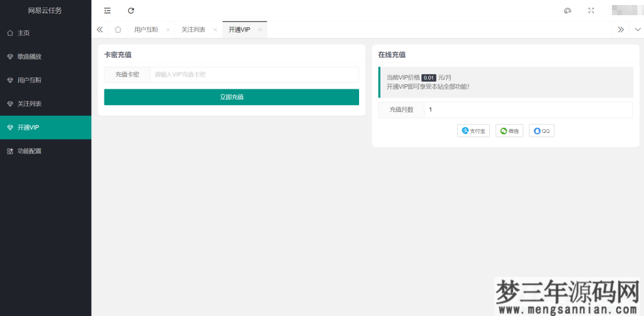This screenshot has width=644, height=316.
Task: Open 功能配置 in the sidebar
Action: (x=45, y=151)
